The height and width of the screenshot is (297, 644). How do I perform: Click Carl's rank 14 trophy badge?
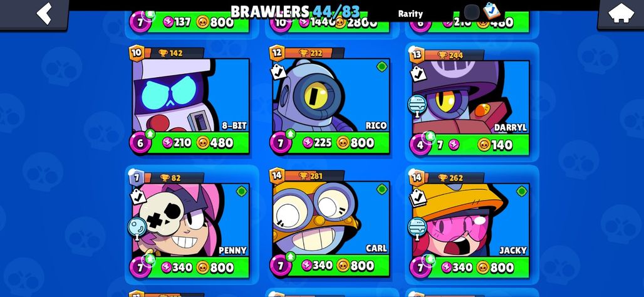coord(278,176)
